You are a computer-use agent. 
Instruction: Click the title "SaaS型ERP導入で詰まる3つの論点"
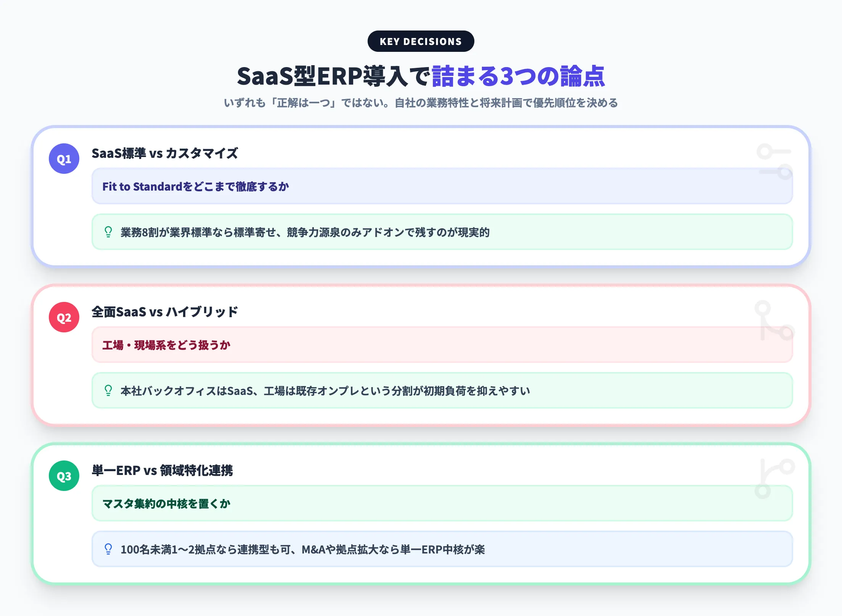click(x=421, y=76)
